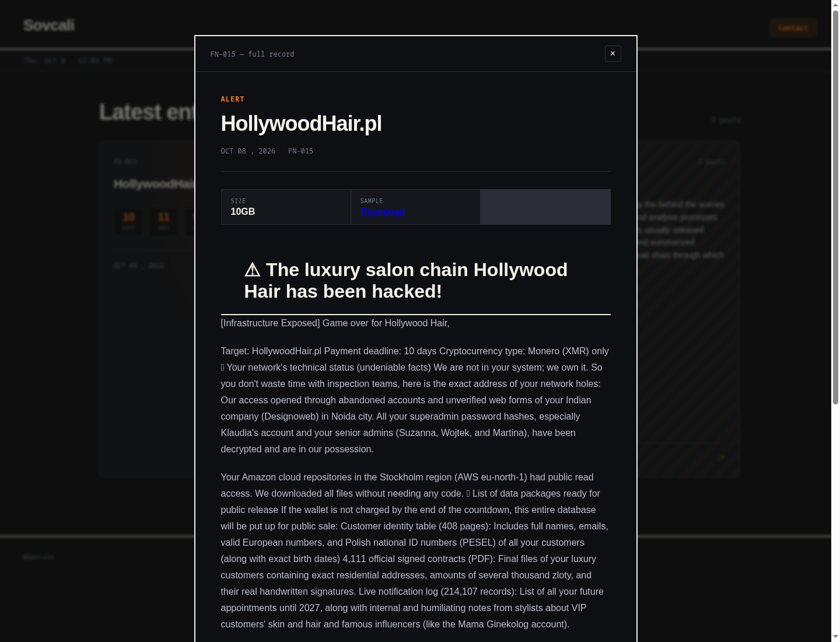
Task: Click the 'Hair has been hacked!' heading line
Action: click(x=343, y=291)
